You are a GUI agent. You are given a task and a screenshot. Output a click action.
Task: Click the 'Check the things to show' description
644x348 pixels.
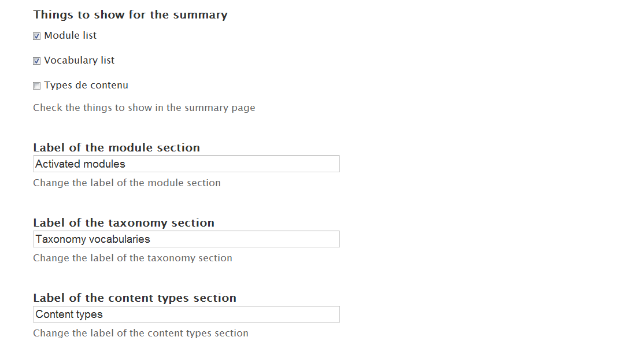(x=144, y=108)
